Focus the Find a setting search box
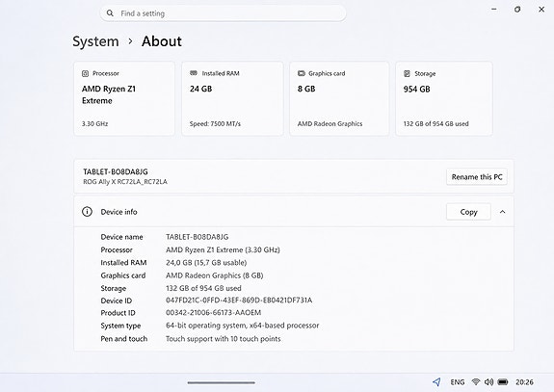Screen dimensions: 554x392 [223, 13]
